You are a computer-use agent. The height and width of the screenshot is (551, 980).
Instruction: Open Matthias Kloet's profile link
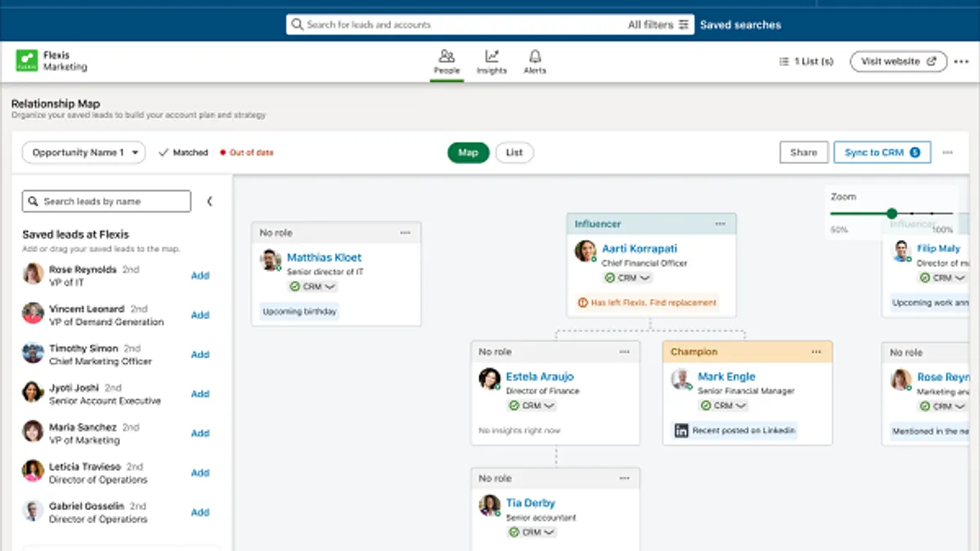click(x=324, y=257)
